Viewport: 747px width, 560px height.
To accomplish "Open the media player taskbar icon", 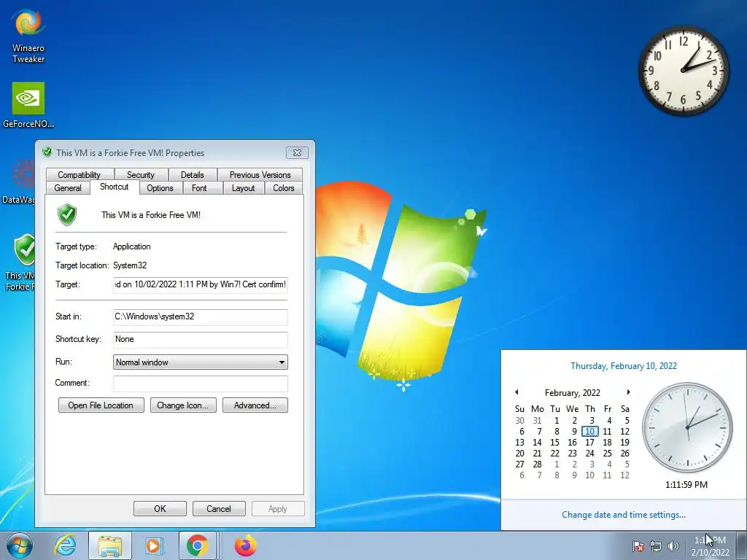I will tap(153, 545).
